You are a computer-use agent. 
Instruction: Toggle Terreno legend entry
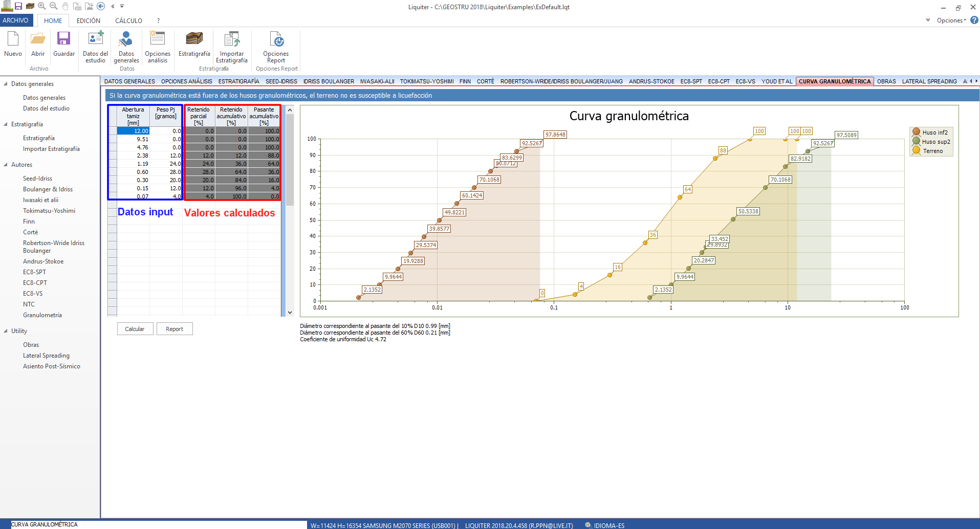928,151
